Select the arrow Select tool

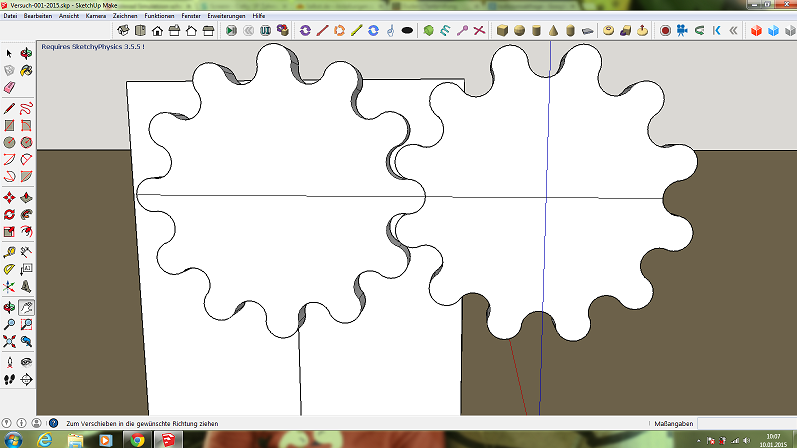[x=9, y=53]
